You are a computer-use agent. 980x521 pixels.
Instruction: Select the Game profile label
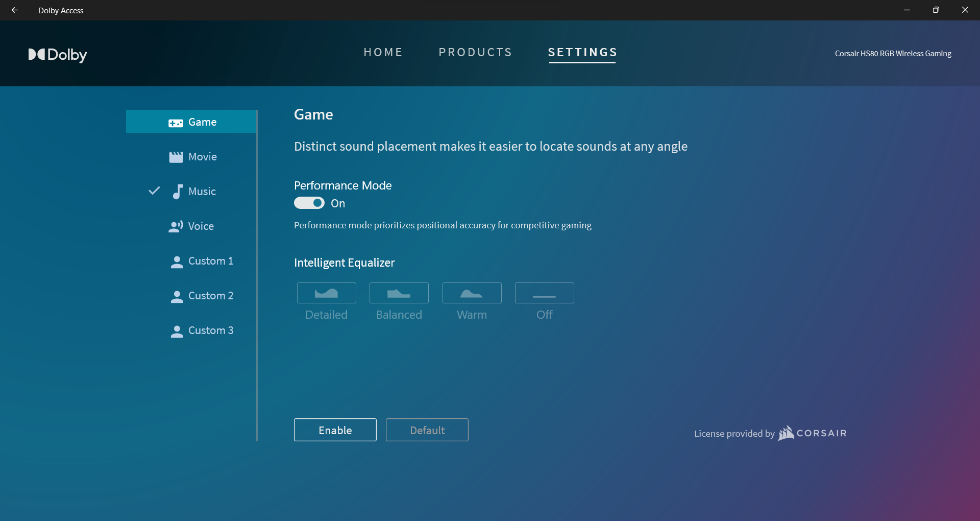pos(203,122)
